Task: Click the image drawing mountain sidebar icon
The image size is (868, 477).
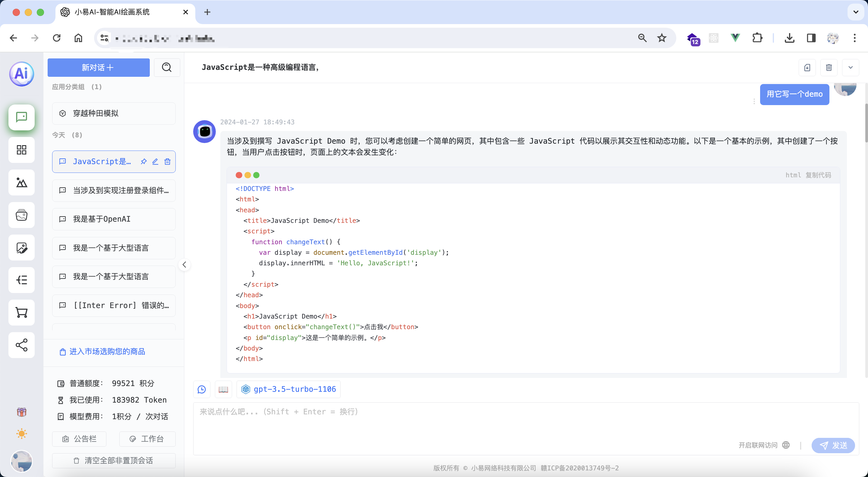Action: pos(22,182)
